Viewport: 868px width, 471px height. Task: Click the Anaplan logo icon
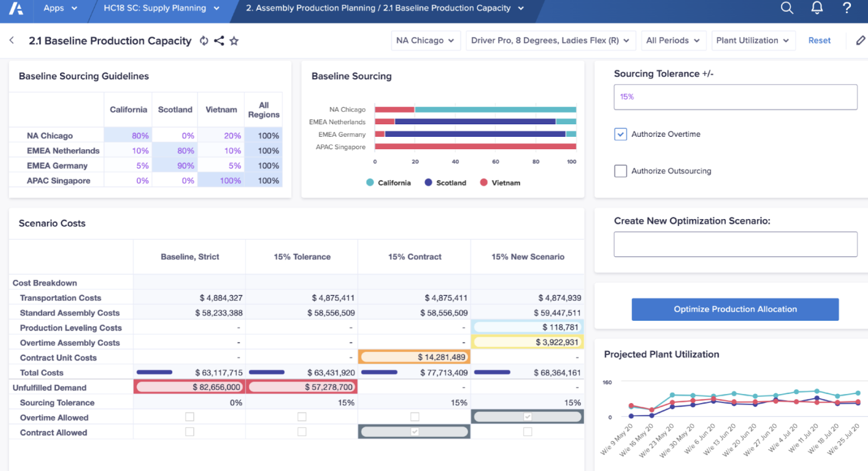coord(16,8)
